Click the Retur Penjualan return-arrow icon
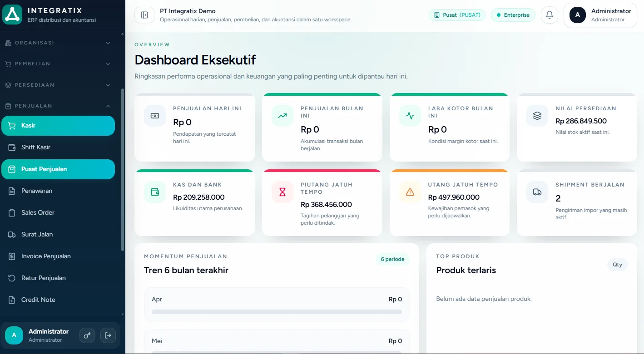This screenshot has height=354, width=644. (12, 278)
